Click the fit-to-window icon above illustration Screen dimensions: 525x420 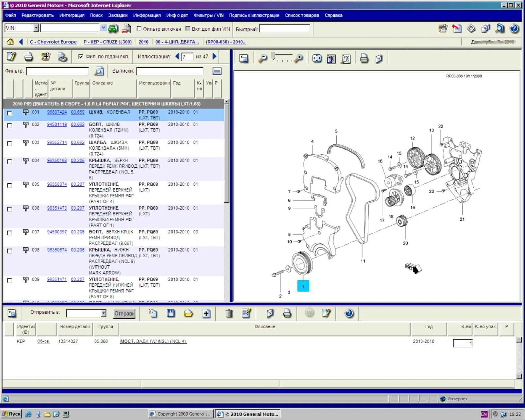click(x=317, y=59)
